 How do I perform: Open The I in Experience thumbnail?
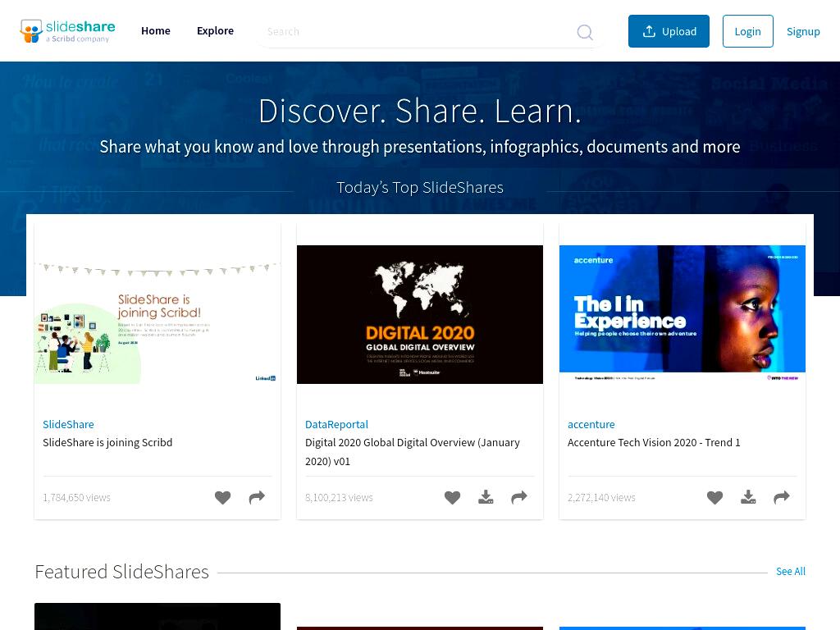[x=682, y=314]
